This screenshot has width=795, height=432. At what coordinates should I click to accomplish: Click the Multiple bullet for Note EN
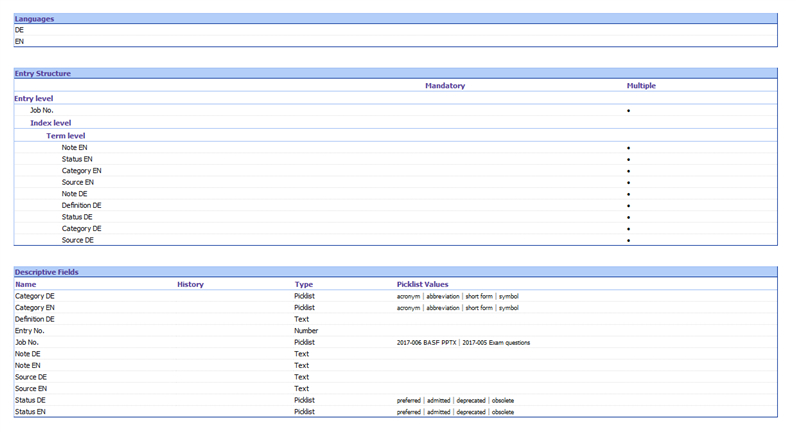(x=628, y=147)
